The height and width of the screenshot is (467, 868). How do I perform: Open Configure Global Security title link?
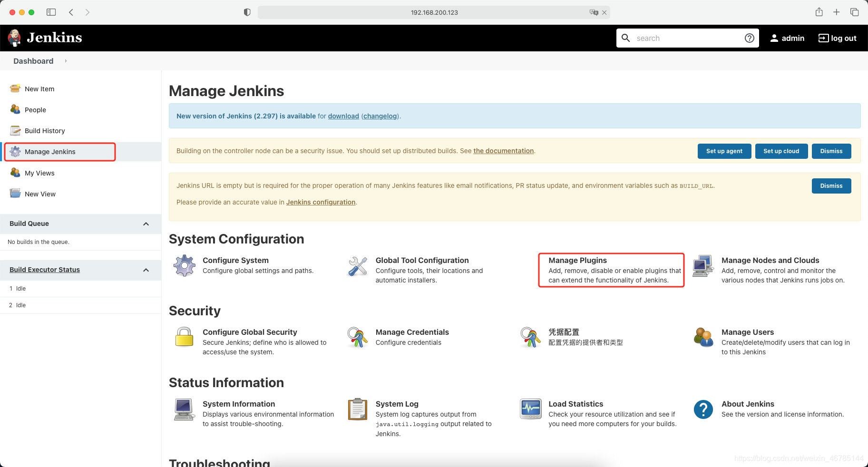250,332
